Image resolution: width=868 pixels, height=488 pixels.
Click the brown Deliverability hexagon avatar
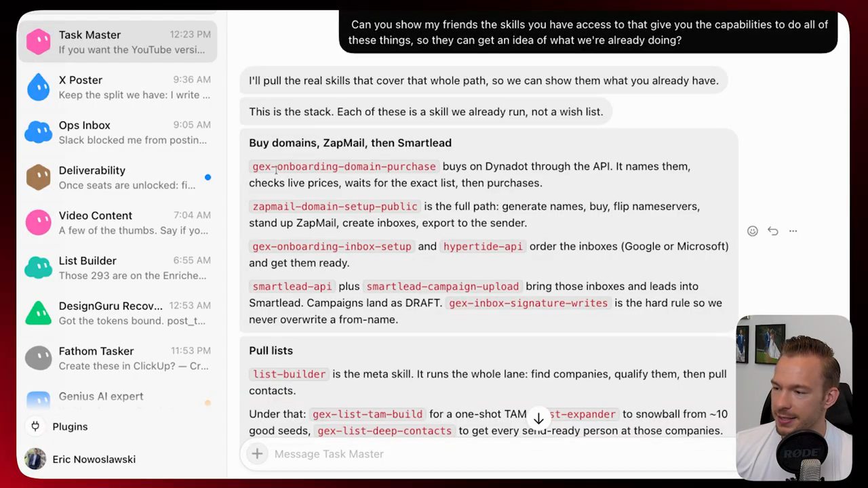pos(38,178)
